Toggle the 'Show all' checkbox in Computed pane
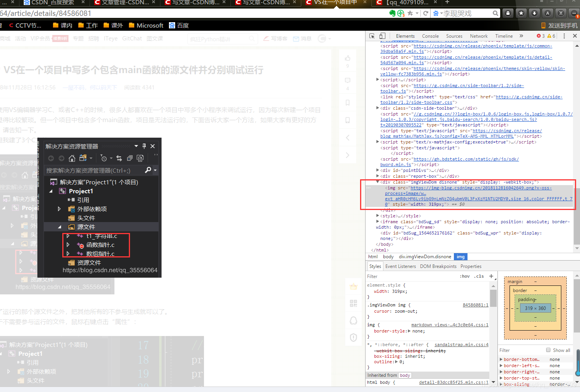 548,350
